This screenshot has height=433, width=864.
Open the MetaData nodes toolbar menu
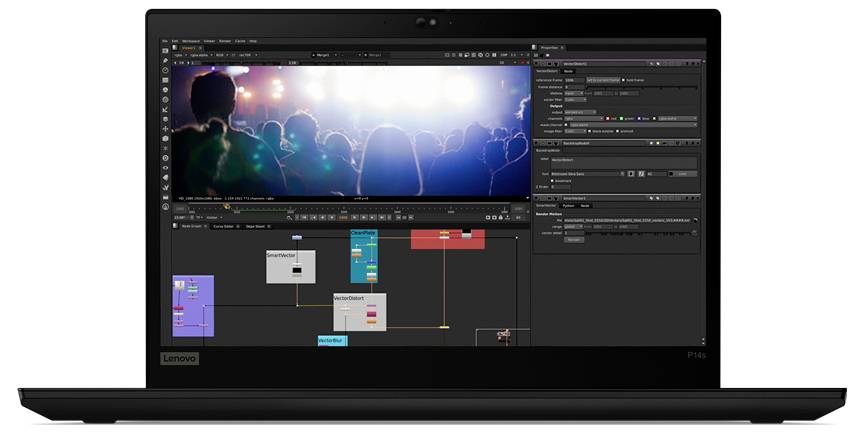(165, 177)
